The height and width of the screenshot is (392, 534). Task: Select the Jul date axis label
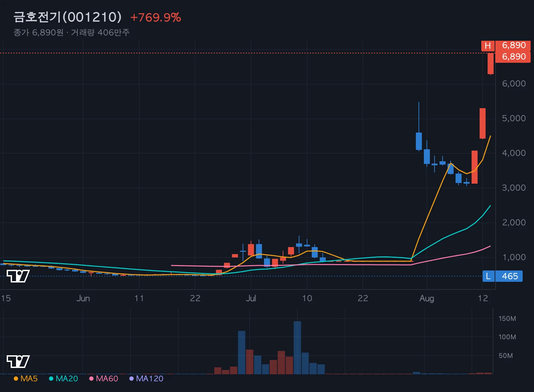[251, 298]
